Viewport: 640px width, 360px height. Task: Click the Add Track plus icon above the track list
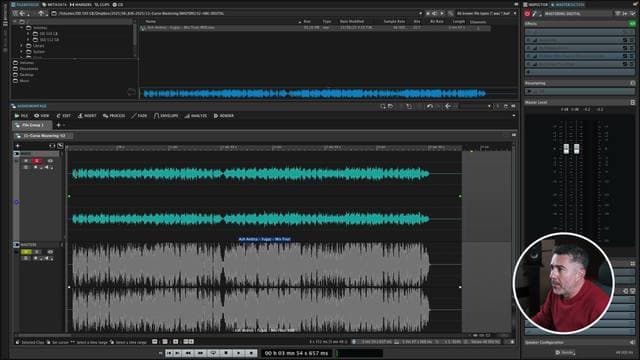(18, 146)
